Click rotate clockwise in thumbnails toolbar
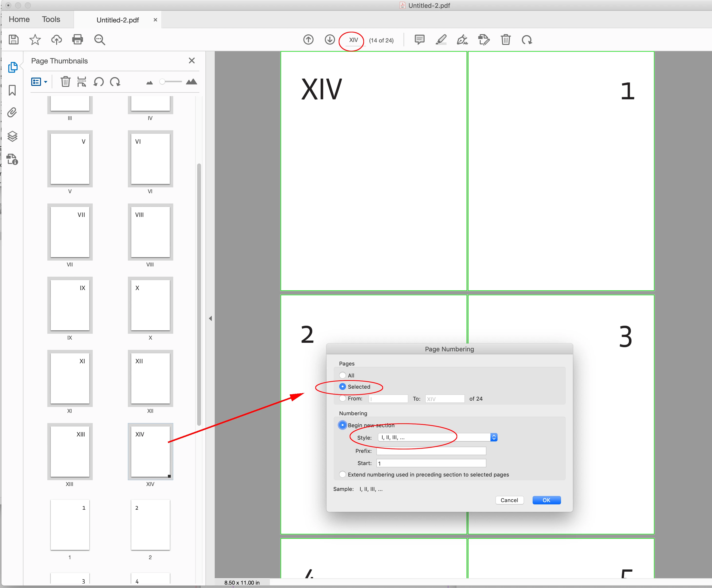Viewport: 712px width, 588px height. coord(115,82)
